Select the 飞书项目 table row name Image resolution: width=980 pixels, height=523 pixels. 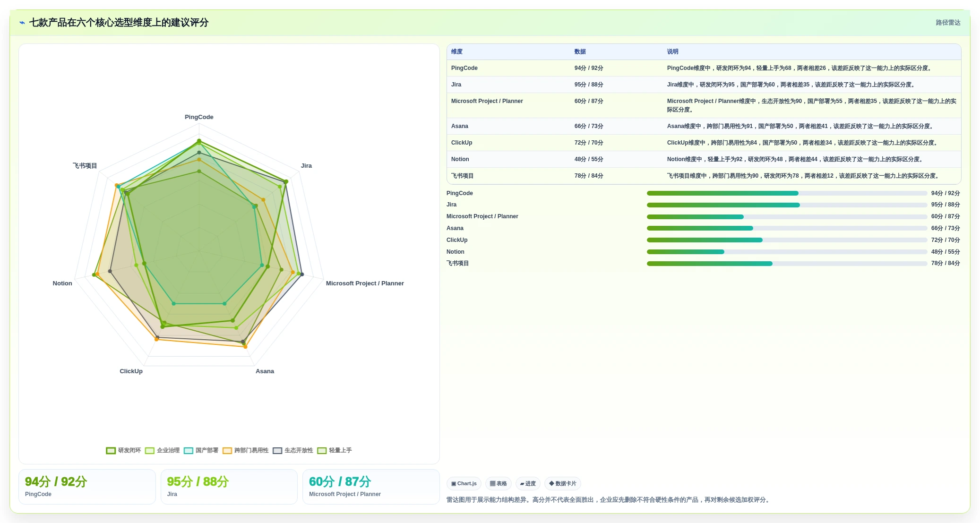[x=463, y=176]
